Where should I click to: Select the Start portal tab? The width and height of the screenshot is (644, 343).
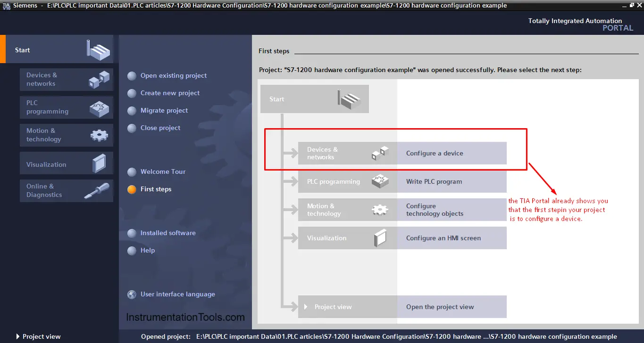pyautogui.click(x=57, y=50)
